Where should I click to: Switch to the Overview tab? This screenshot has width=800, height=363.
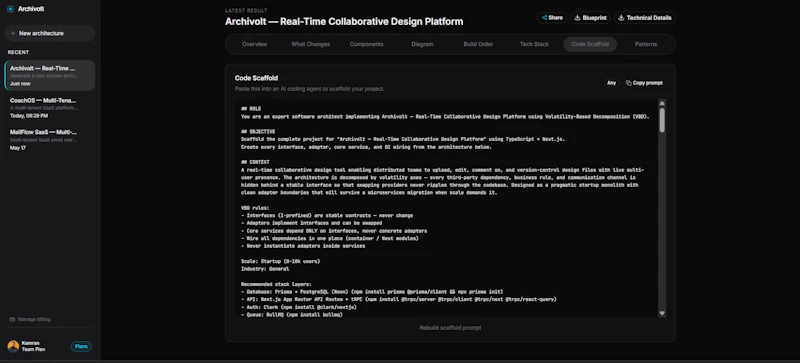point(255,44)
